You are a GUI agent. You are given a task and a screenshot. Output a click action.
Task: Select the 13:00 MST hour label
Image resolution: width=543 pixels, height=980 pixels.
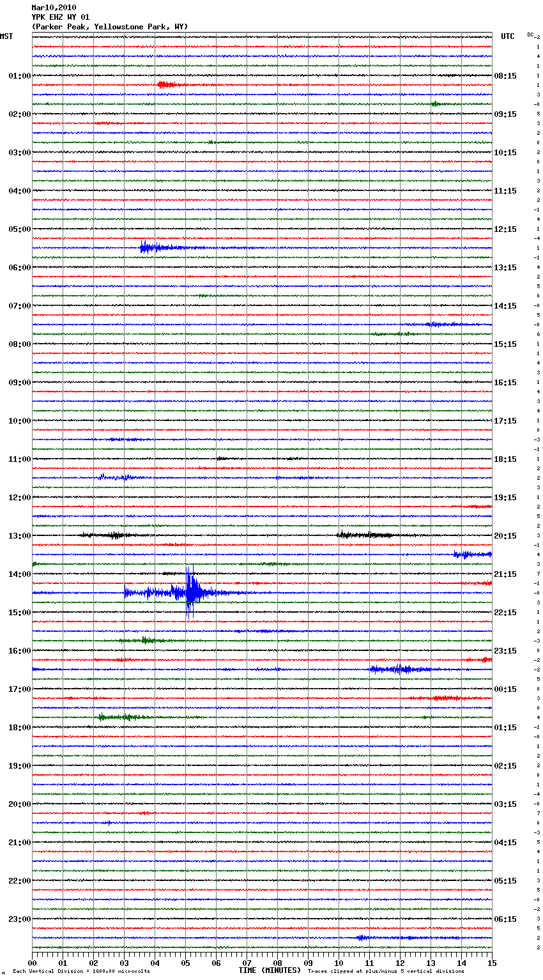point(19,536)
